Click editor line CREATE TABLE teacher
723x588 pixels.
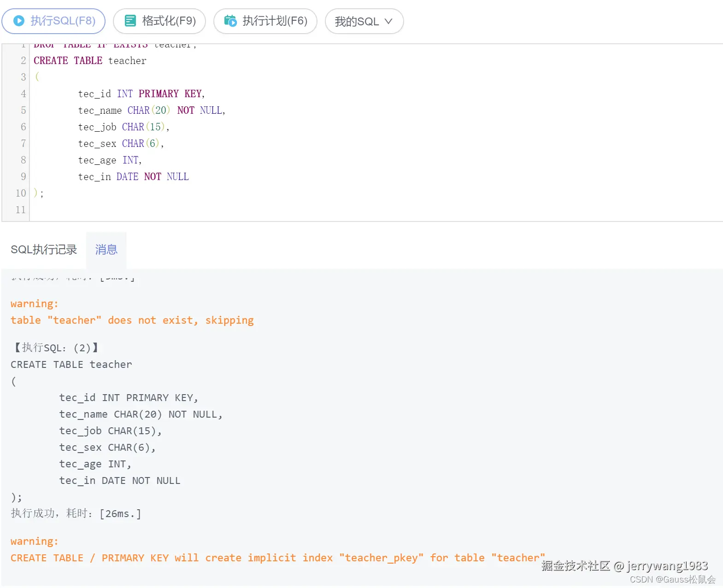(90, 61)
